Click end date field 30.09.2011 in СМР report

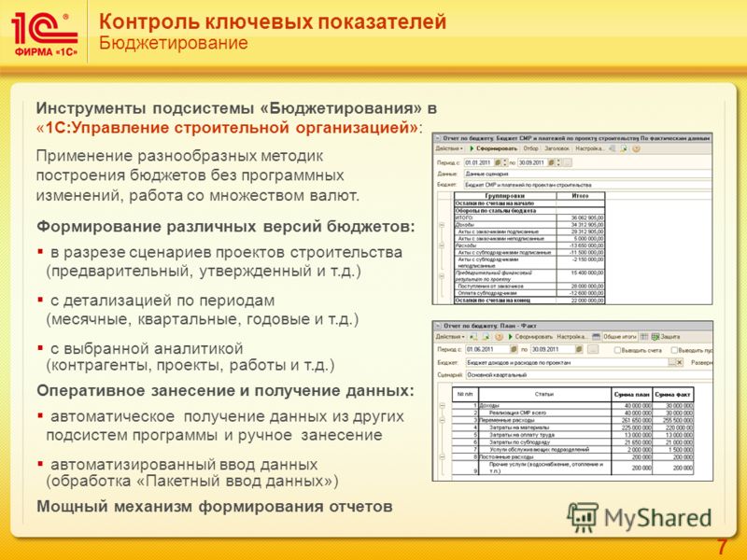pos(532,162)
